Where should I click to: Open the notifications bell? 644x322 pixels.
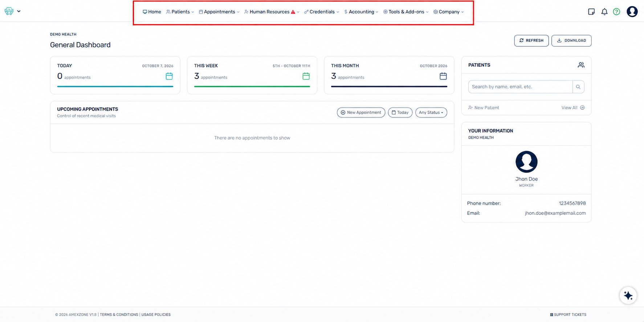(x=604, y=12)
